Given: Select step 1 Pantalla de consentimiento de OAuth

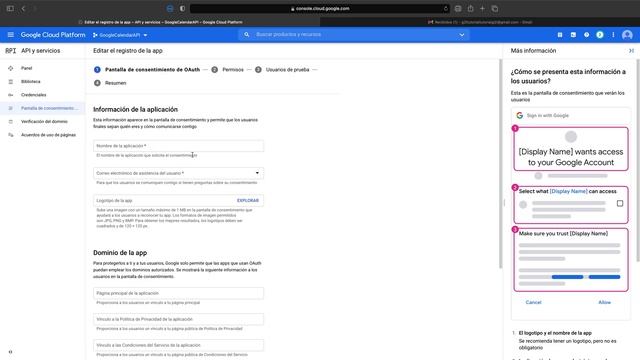Looking at the screenshot, I should tap(147, 70).
